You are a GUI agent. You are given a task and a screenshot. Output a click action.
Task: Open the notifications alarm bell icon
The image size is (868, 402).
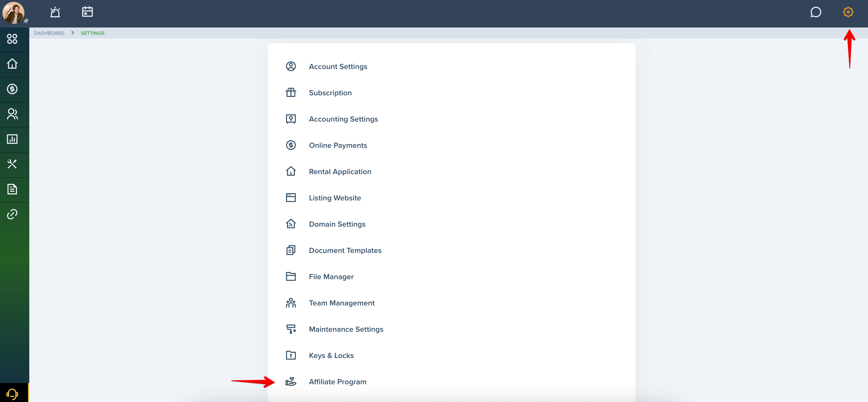click(55, 12)
